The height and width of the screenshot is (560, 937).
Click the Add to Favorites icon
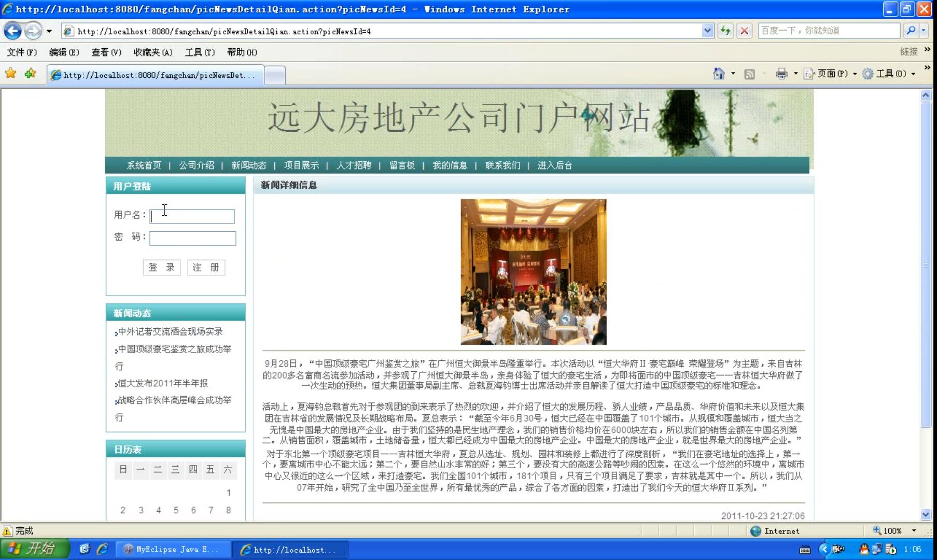(x=30, y=74)
